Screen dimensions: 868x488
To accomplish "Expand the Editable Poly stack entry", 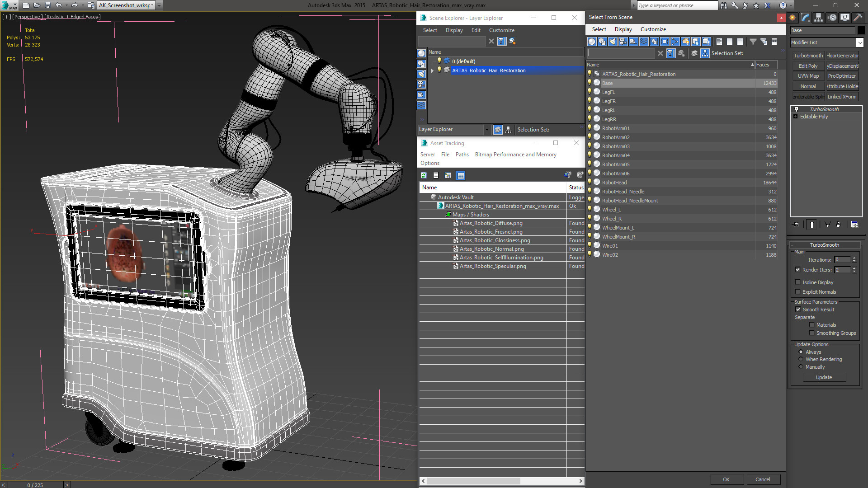I will [x=796, y=117].
